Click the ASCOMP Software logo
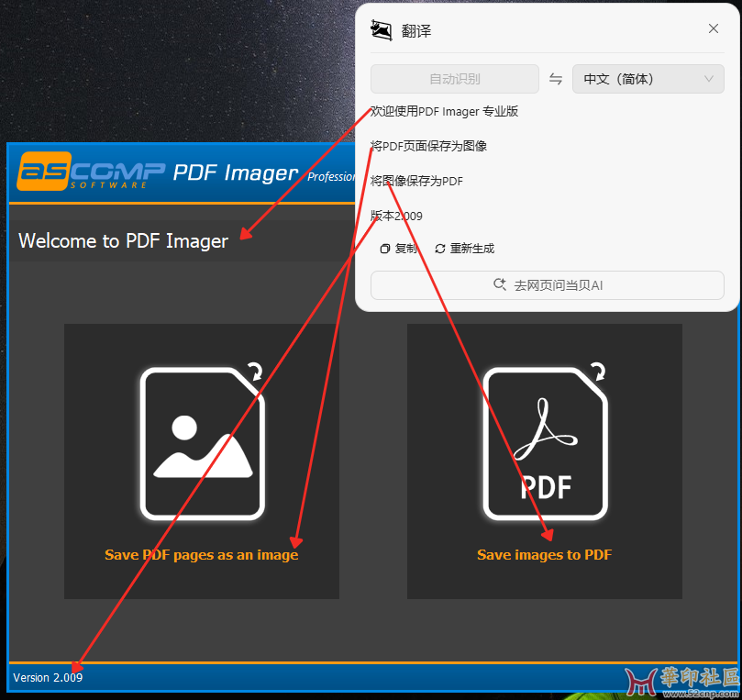Viewport: 742px width, 700px height. (92, 172)
